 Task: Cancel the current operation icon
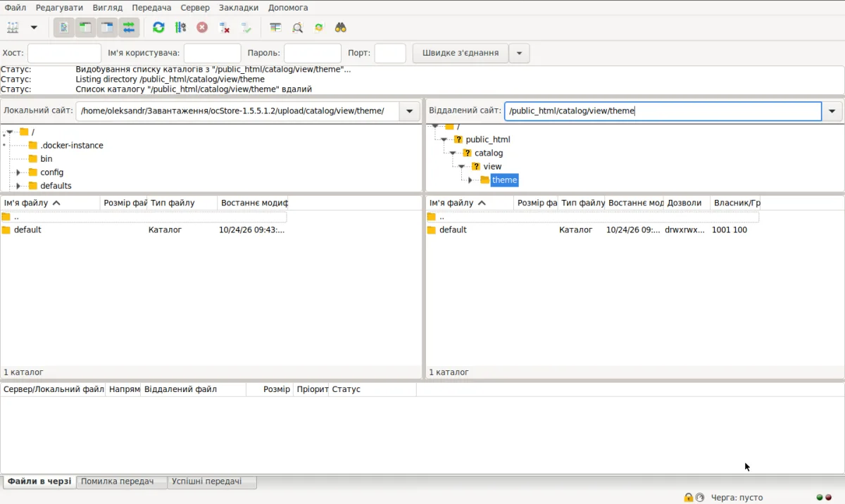tap(202, 27)
